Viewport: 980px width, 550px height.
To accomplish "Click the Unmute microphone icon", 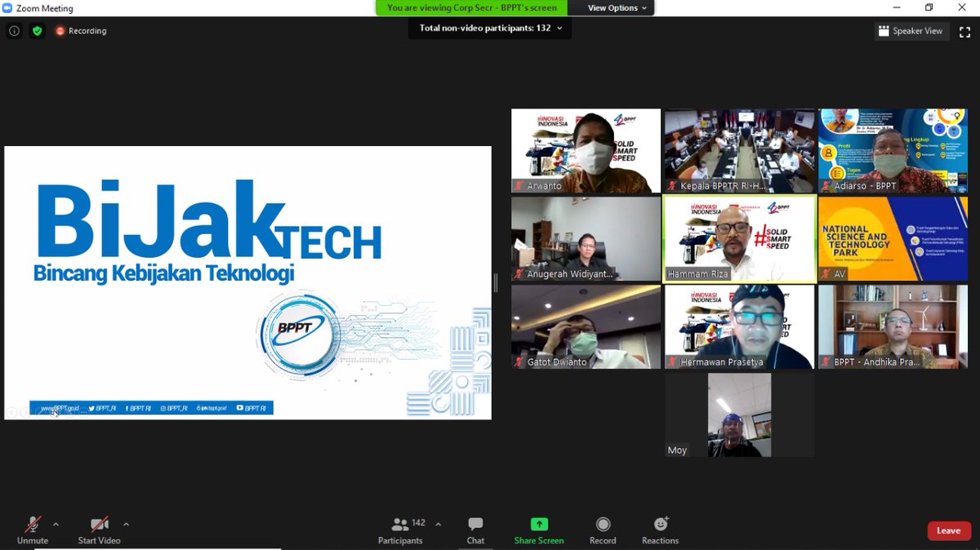I will 33,524.
